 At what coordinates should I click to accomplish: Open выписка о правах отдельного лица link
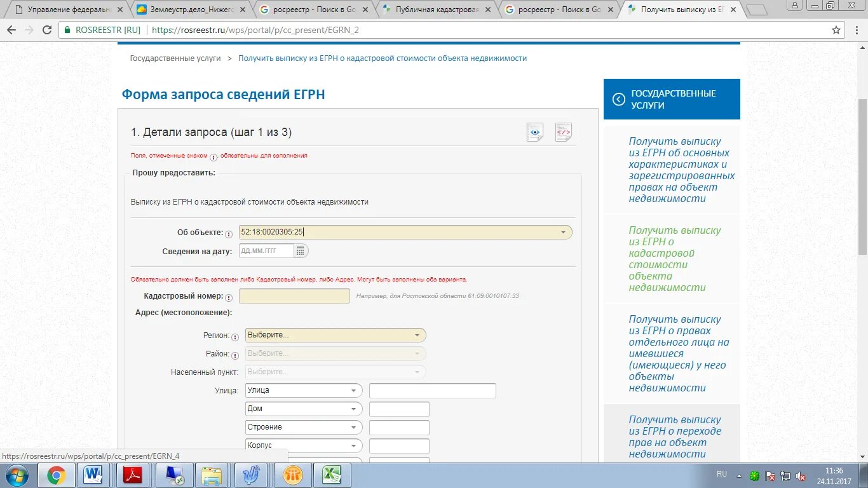coord(679,353)
